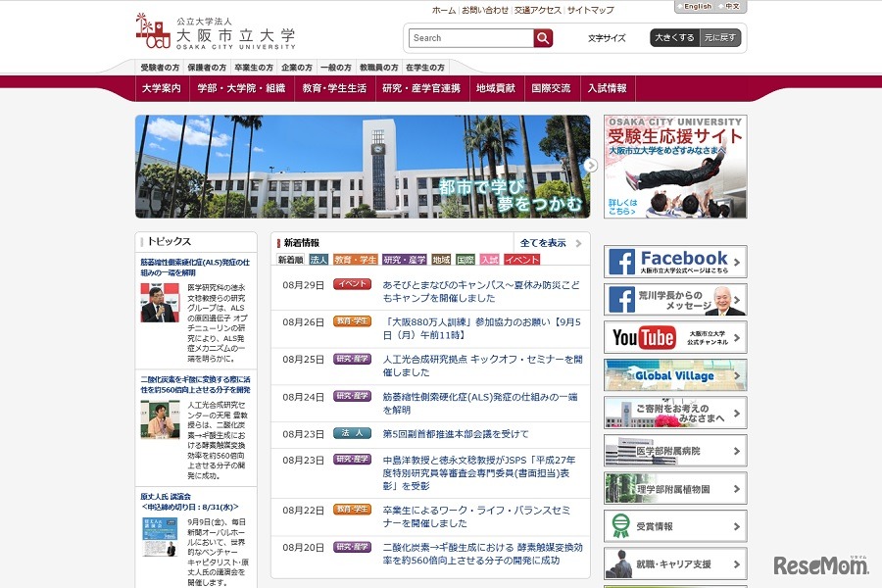Open the Global Village banner
Image resolution: width=882 pixels, height=588 pixels.
674,374
